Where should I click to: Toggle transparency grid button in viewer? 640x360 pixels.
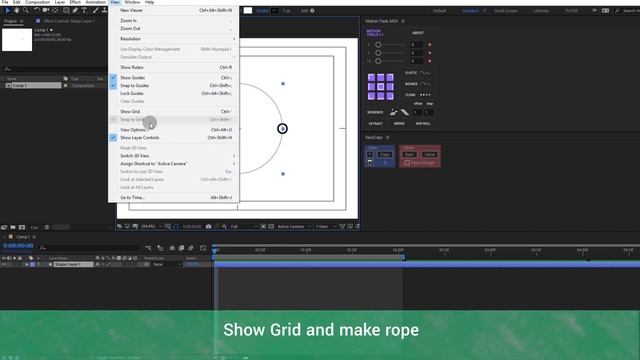[271, 226]
